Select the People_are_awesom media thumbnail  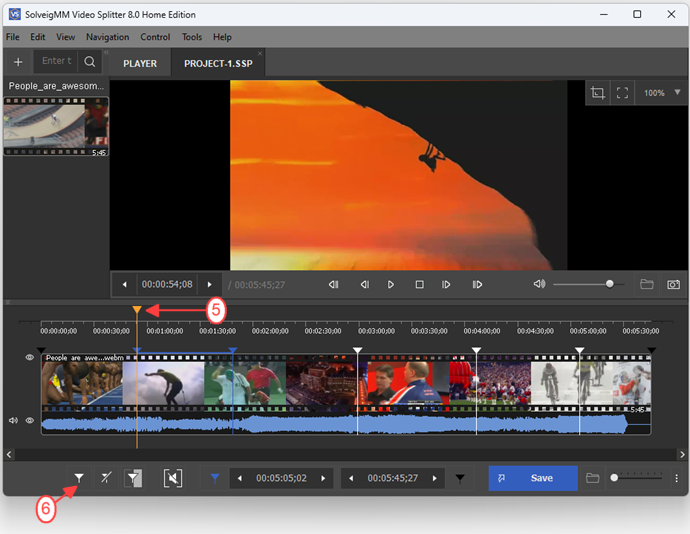(x=56, y=126)
